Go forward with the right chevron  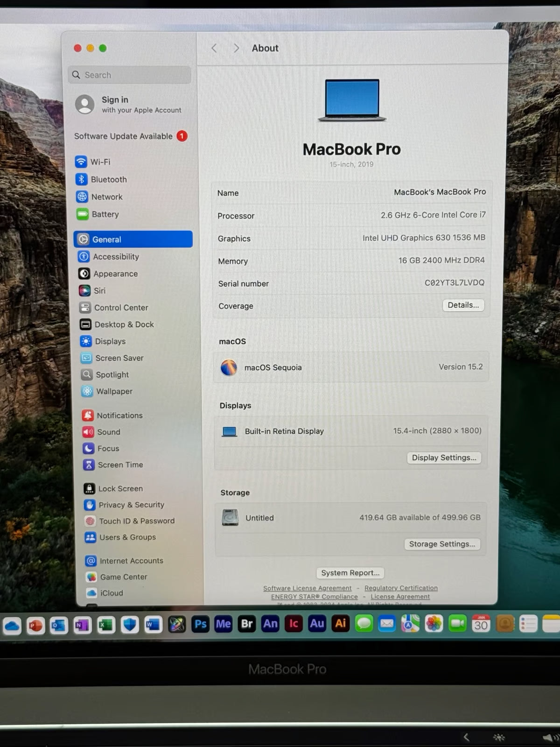point(236,48)
